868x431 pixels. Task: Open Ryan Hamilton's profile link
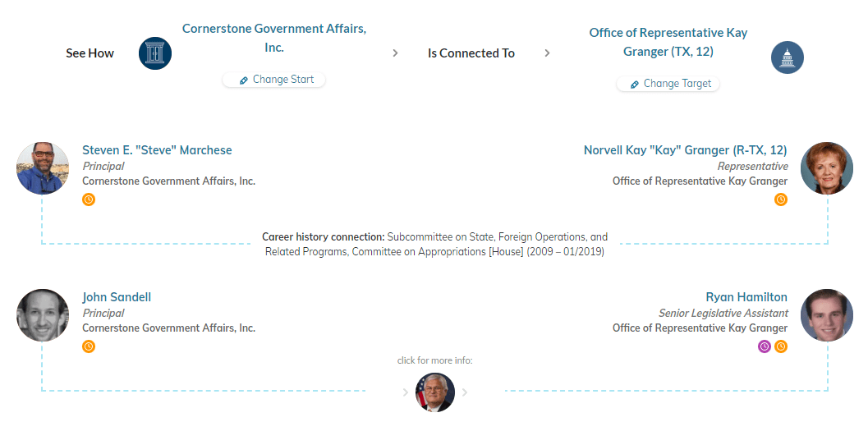(746, 297)
